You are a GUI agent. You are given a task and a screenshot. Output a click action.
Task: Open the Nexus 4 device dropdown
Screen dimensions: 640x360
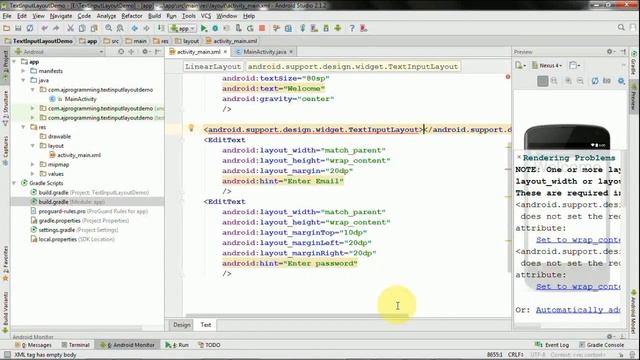[547, 65]
